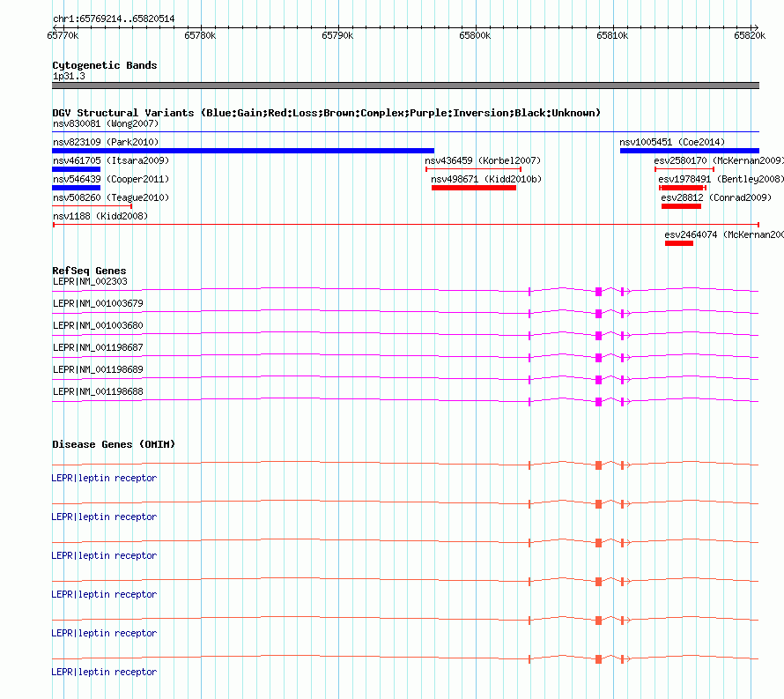This screenshot has height=699, width=784.
Task: Open the nsv830081 (Wong2007) variant label
Action: (106, 123)
